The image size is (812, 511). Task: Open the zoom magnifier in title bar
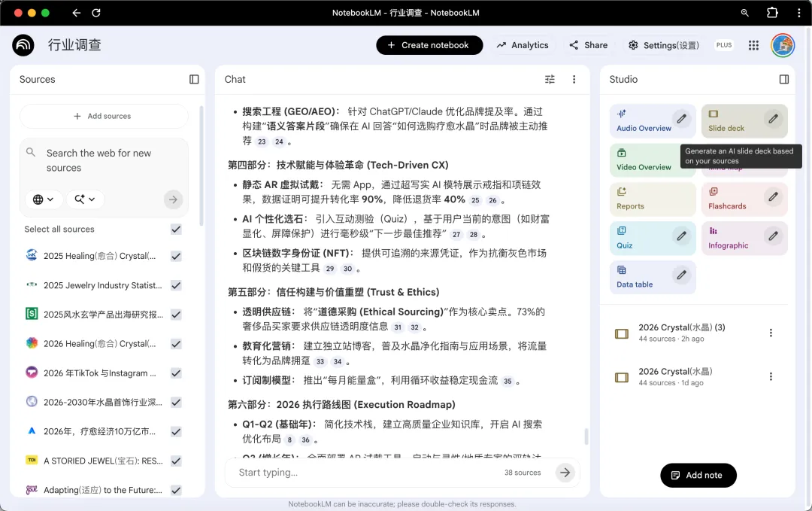(x=744, y=13)
